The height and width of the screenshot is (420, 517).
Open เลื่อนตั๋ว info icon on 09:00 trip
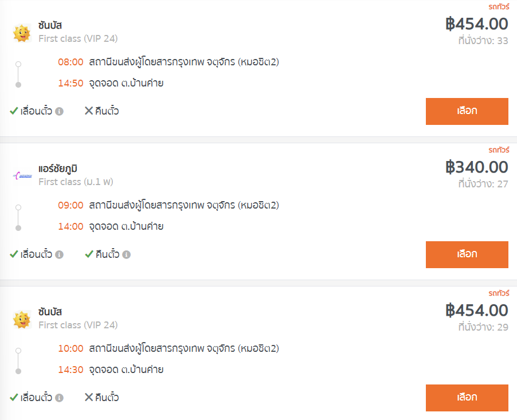(60, 254)
